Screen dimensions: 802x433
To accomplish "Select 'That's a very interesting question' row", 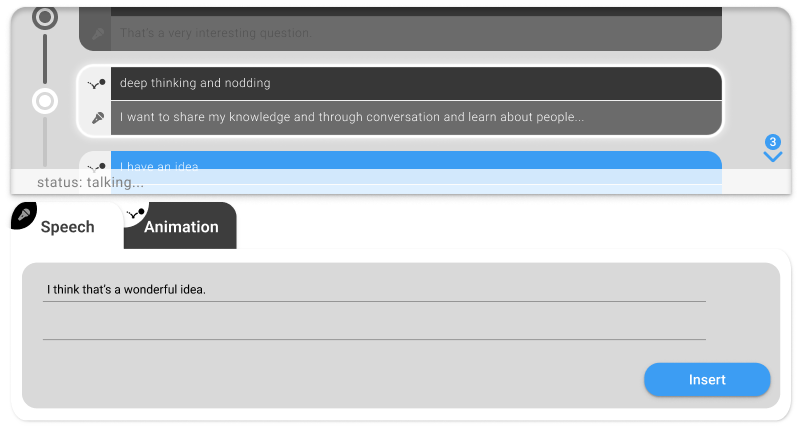I will [x=416, y=33].
